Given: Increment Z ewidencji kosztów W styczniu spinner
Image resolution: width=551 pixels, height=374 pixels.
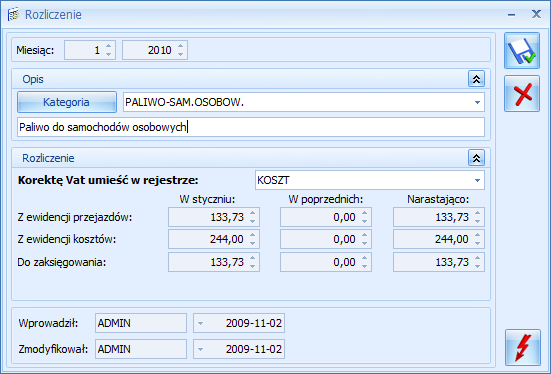Looking at the screenshot, I should point(253,235).
